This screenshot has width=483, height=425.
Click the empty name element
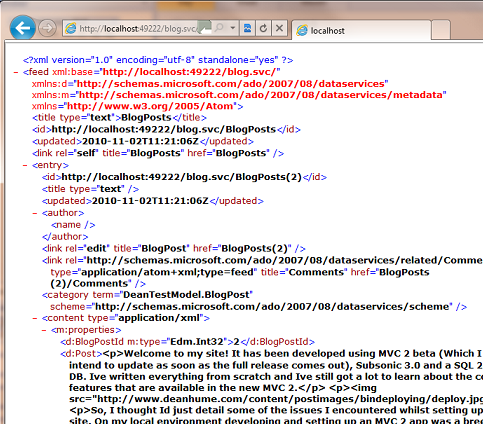click(x=73, y=225)
